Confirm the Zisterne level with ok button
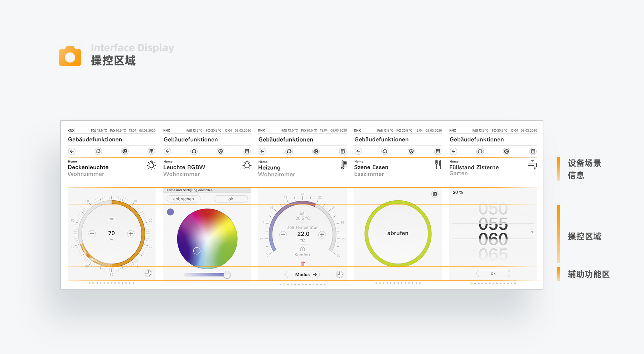644x354 pixels. point(493,273)
